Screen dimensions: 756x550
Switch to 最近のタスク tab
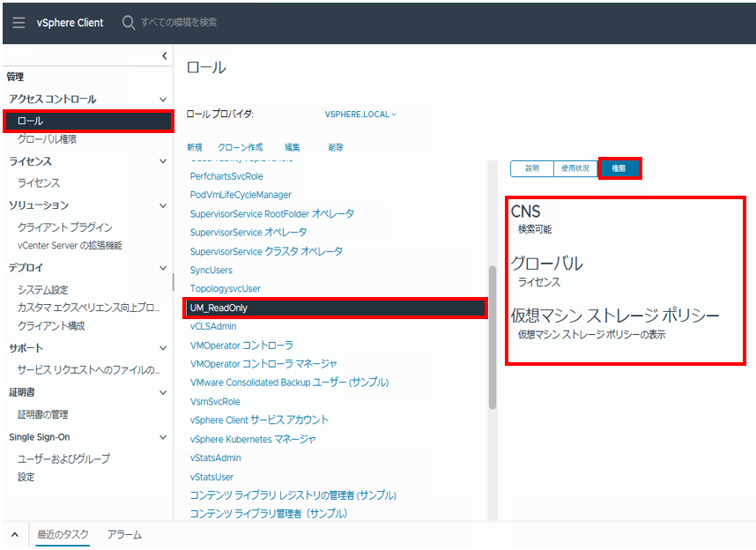pyautogui.click(x=63, y=534)
